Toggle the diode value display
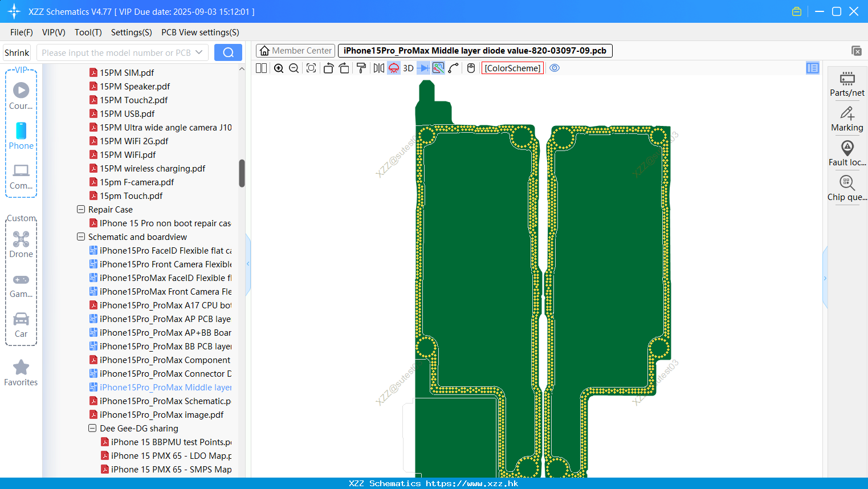Screen dimensions: 868x489 tap(423, 68)
